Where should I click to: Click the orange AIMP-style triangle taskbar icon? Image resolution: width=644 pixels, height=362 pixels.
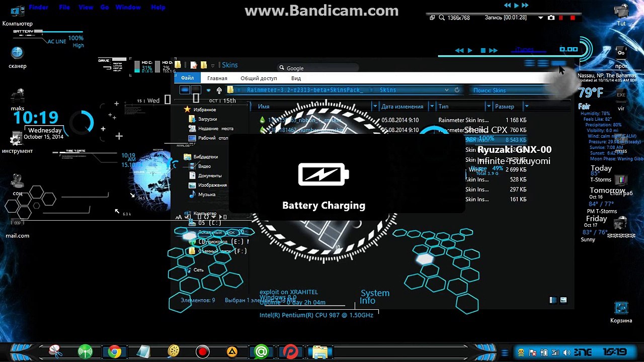pyautogui.click(x=232, y=352)
